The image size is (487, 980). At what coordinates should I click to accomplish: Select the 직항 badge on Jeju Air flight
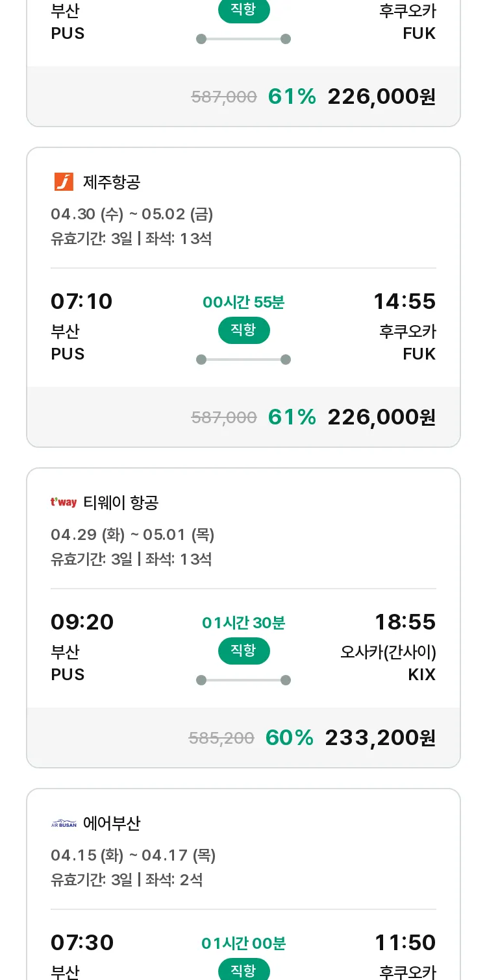[243, 330]
